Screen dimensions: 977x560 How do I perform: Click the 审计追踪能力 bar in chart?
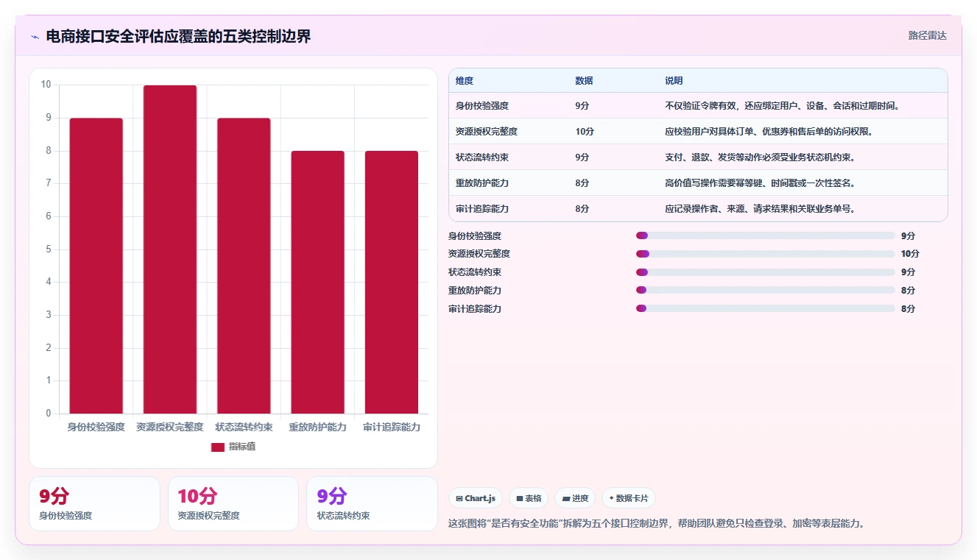[392, 282]
